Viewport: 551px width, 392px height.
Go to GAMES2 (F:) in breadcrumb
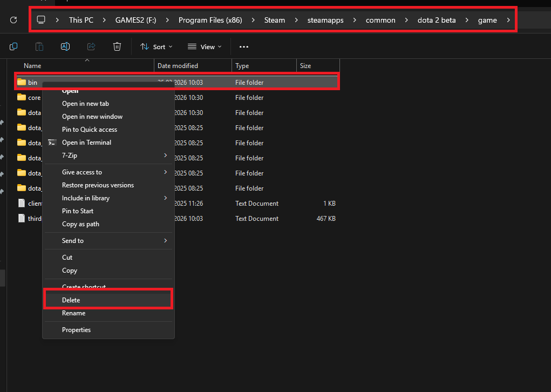coord(135,20)
